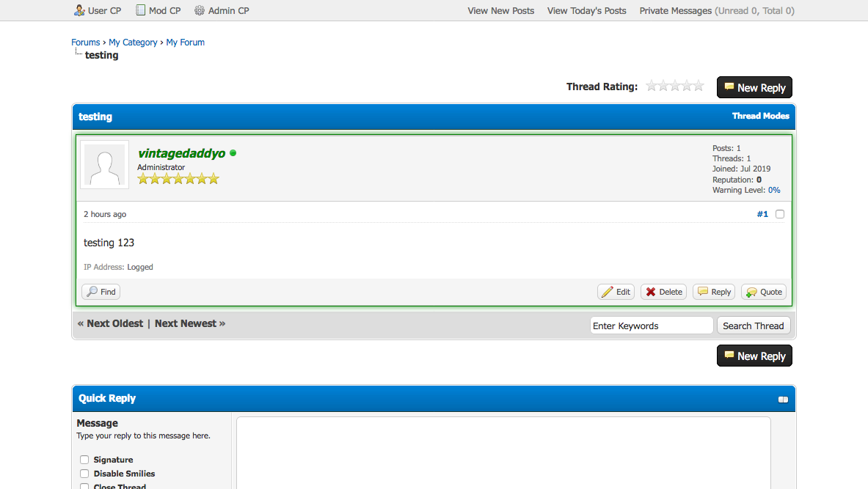Click the Mod CP clipboard icon

click(x=140, y=10)
